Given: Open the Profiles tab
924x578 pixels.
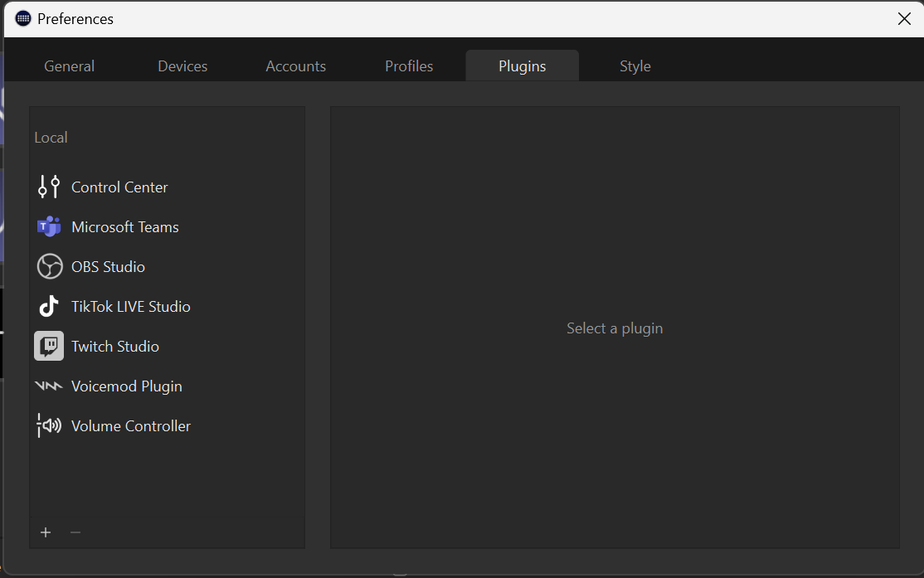Looking at the screenshot, I should click(409, 66).
